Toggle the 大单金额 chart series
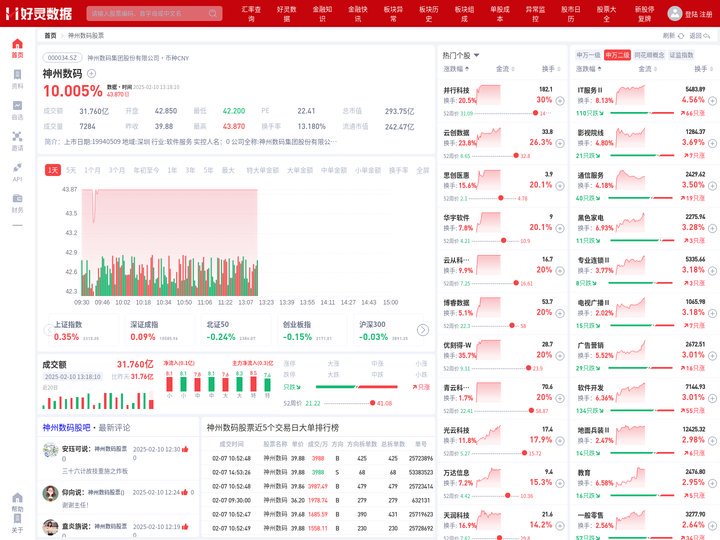This screenshot has width=720, height=540. pos(299,170)
